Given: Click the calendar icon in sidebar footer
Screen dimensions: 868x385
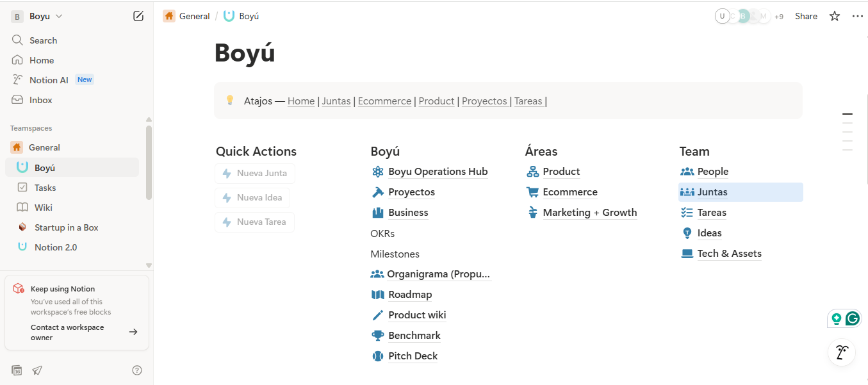Looking at the screenshot, I should click(17, 370).
